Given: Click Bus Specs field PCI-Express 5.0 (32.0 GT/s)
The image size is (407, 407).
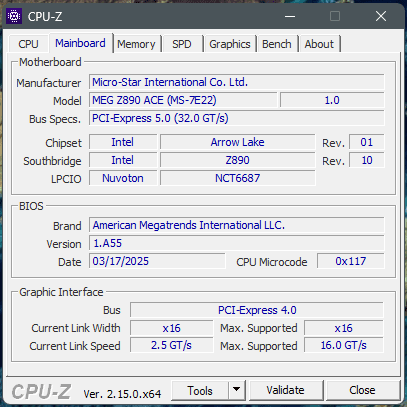Looking at the screenshot, I should (x=237, y=118).
